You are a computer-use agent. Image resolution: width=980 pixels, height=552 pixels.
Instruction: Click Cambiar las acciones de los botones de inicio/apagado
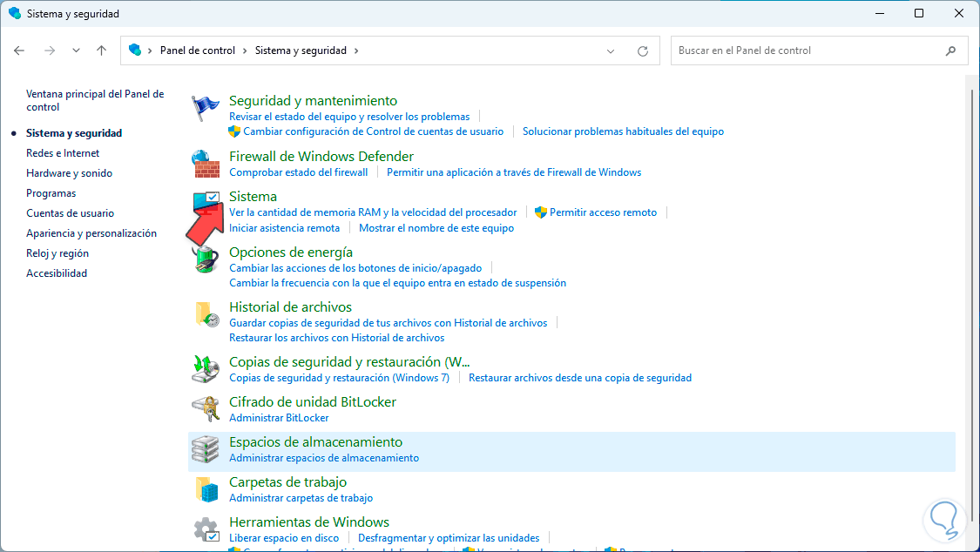pyautogui.click(x=355, y=268)
